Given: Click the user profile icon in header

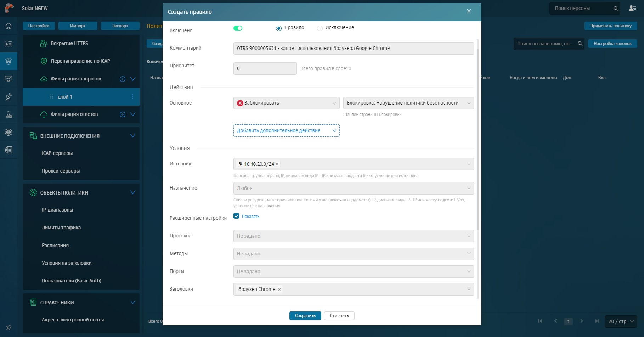Looking at the screenshot, I should coord(632,8).
